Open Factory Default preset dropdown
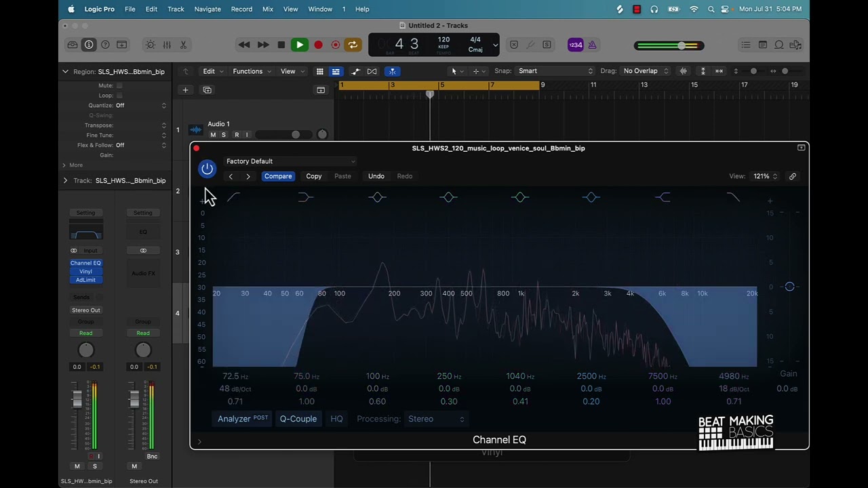The height and width of the screenshot is (488, 868). (x=290, y=161)
